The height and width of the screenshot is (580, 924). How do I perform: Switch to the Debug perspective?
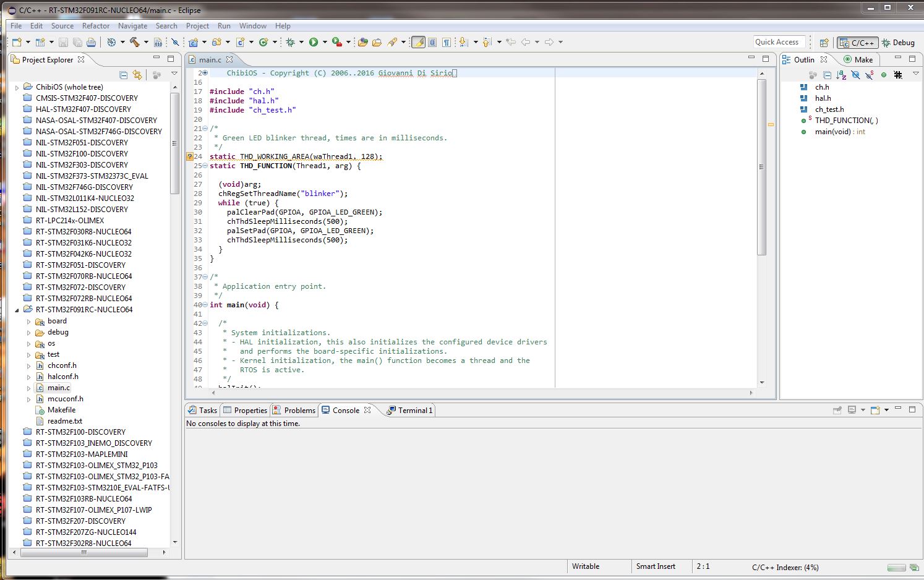(x=898, y=43)
